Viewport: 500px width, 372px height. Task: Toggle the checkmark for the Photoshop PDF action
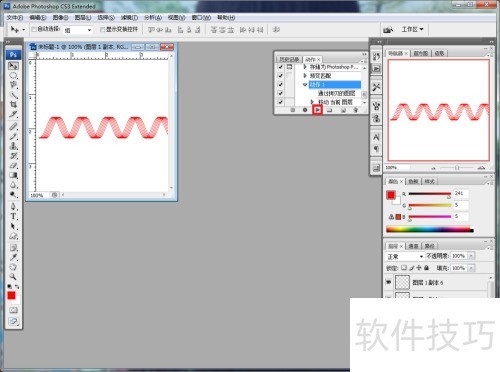coord(280,67)
